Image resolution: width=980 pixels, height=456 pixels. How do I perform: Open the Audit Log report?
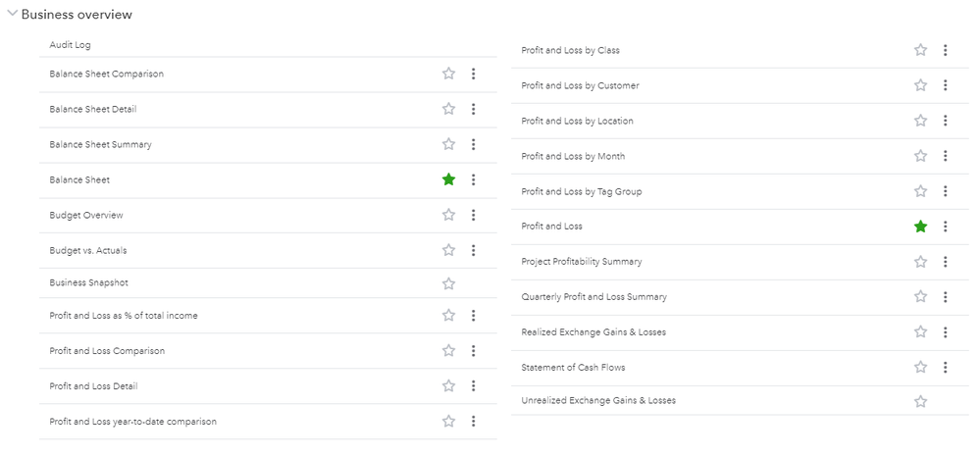click(70, 45)
